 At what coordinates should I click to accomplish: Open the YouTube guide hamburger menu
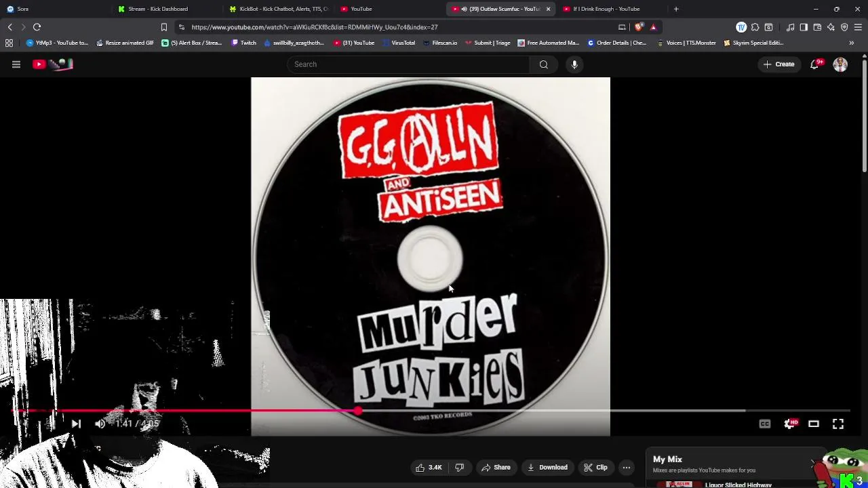(16, 64)
